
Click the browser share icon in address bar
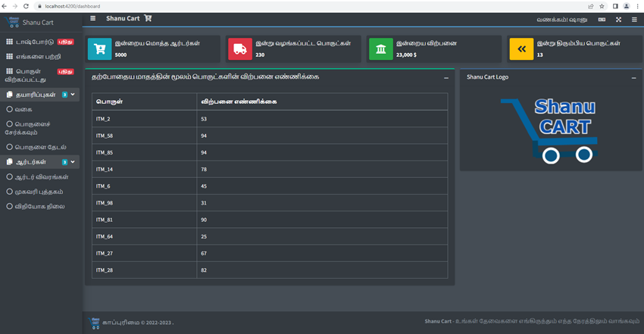click(591, 6)
